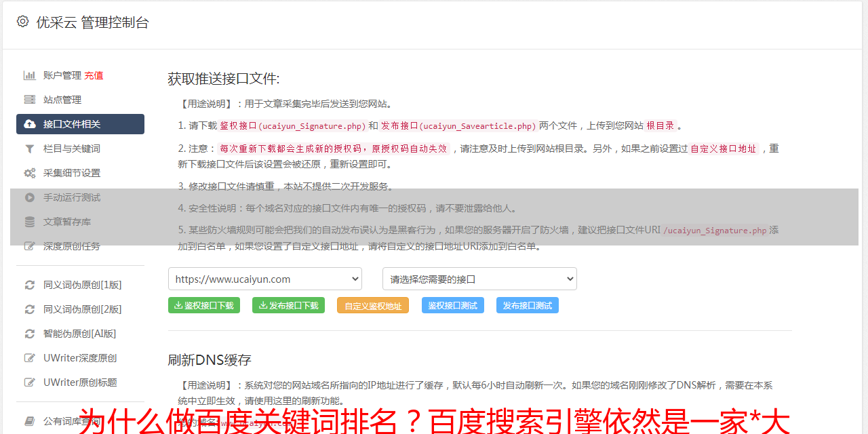
Task: Open UWriter原创标题 in the sidebar
Action: (80, 382)
